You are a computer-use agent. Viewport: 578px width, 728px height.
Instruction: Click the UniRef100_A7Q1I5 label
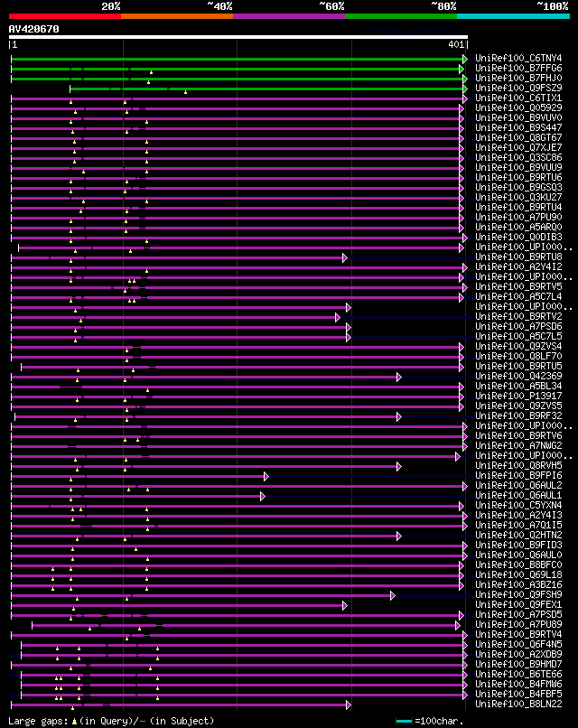pos(518,525)
